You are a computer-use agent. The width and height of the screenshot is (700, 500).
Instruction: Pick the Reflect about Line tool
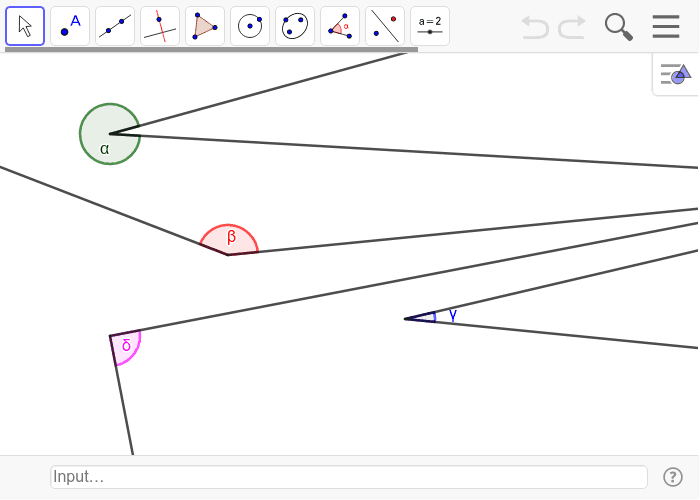[385, 26]
